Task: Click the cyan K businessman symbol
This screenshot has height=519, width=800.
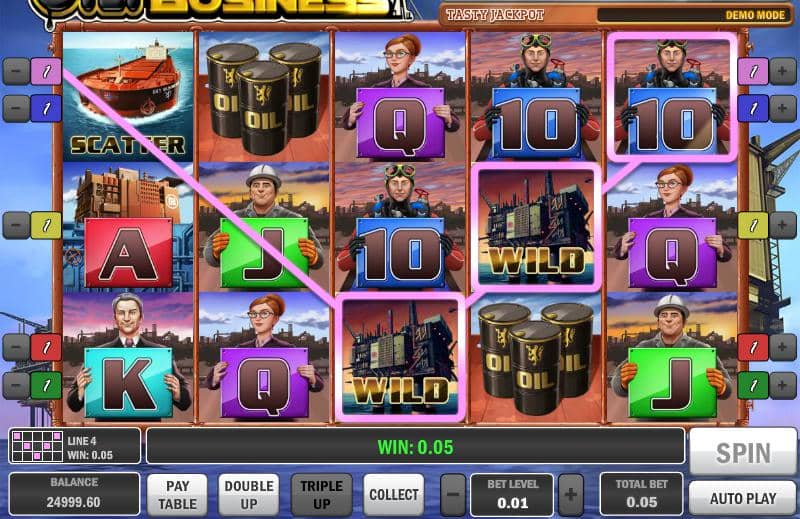Action: (x=128, y=357)
